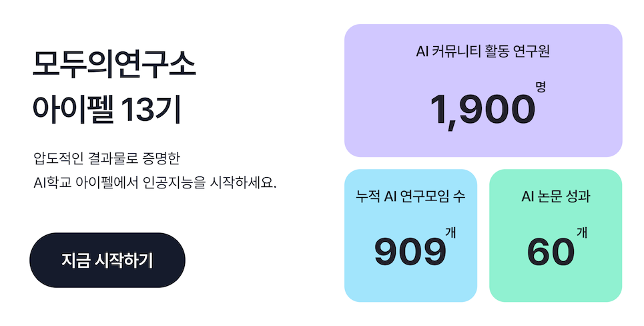Click the AI학교 아이펠에서 인공지능을 시작하세요 sentence
644x326 pixels.
pyautogui.click(x=154, y=182)
